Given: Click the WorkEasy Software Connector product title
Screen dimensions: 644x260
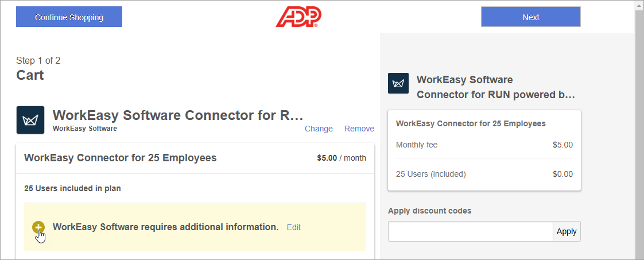Looking at the screenshot, I should tap(178, 115).
